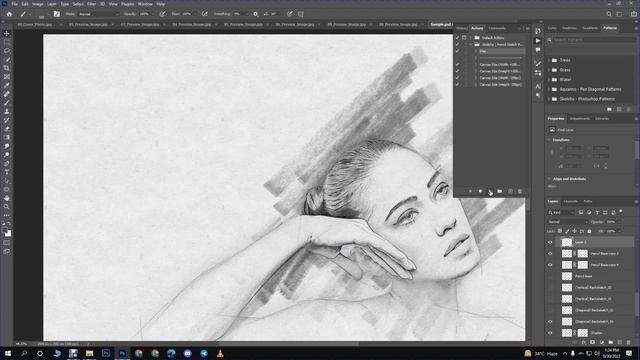
Task: Click the Search Patterns input field
Action: pos(591,40)
